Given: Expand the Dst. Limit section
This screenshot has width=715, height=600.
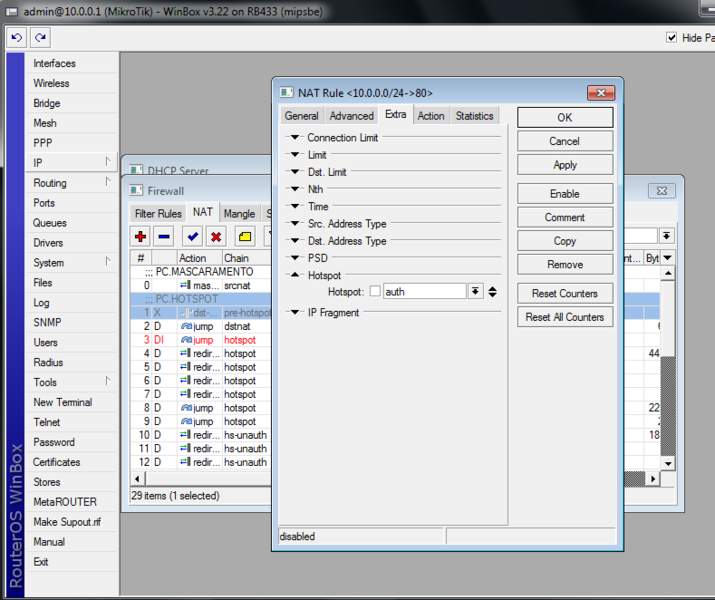Looking at the screenshot, I should [295, 171].
